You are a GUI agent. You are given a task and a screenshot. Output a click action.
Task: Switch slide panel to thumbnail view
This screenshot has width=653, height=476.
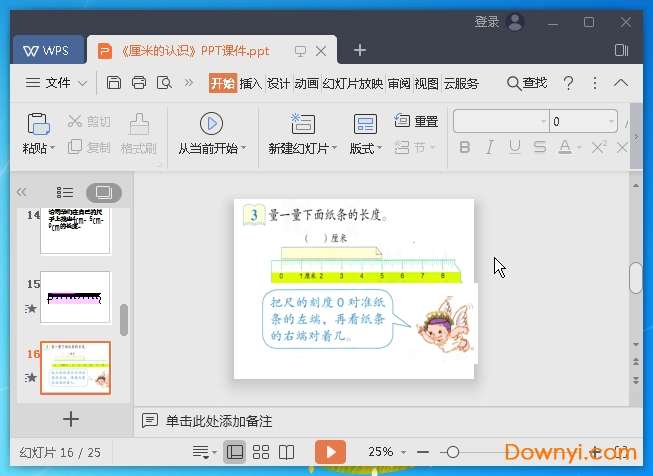104,192
